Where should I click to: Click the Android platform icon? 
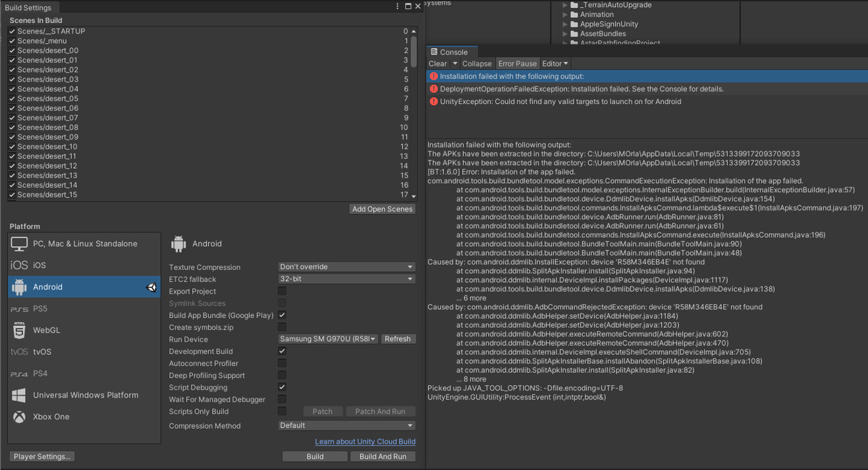tap(19, 286)
